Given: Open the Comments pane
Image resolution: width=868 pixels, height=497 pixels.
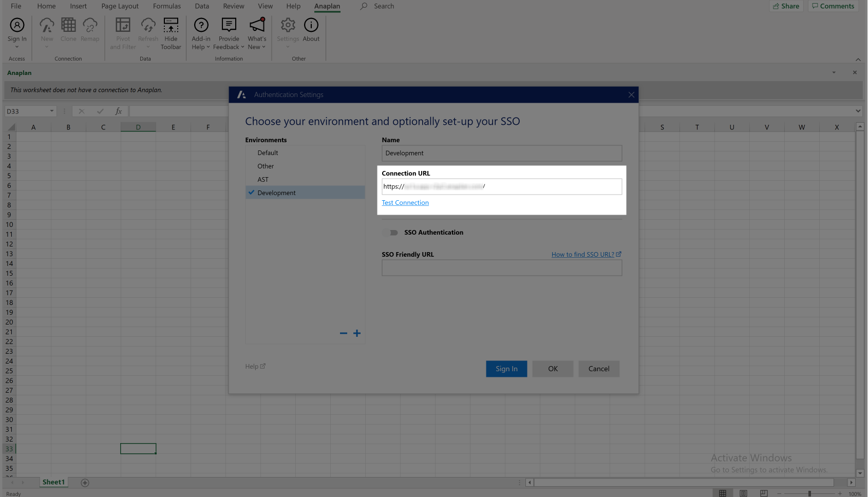Looking at the screenshot, I should (833, 6).
